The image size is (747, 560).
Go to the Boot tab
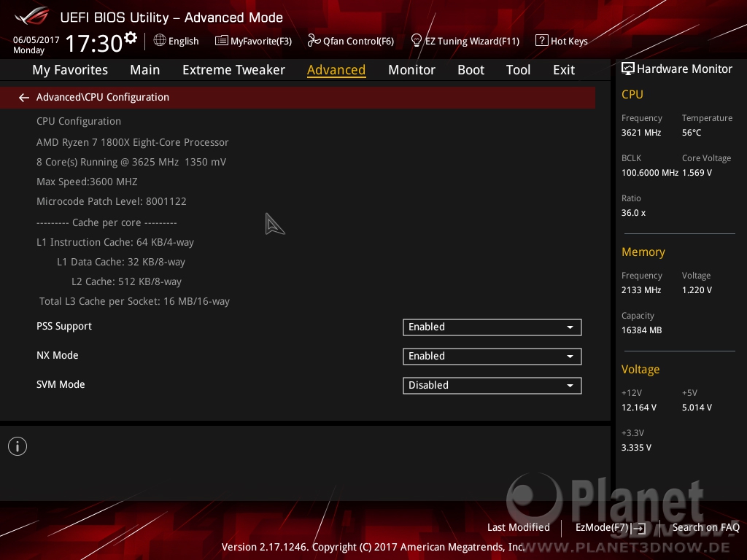[471, 70]
